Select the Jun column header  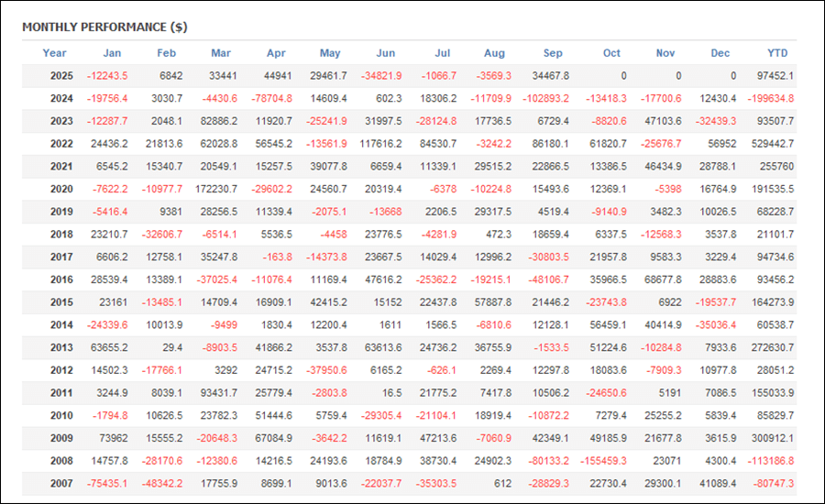point(386,53)
